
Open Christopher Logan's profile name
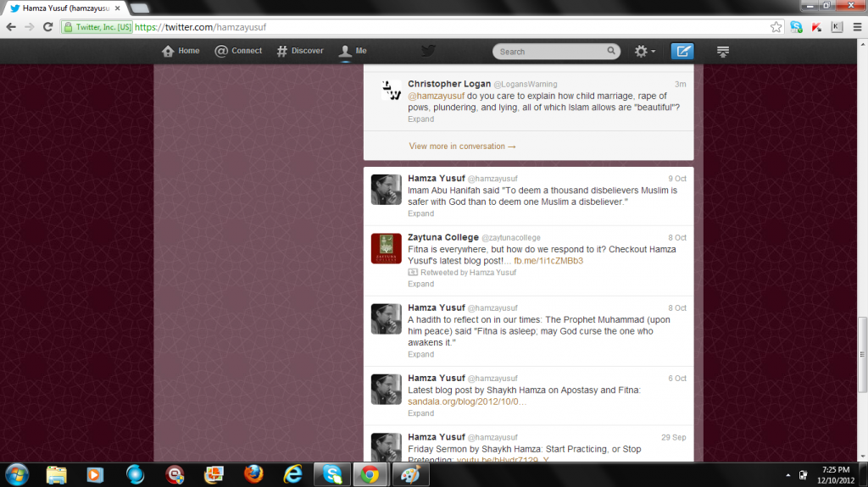click(449, 84)
